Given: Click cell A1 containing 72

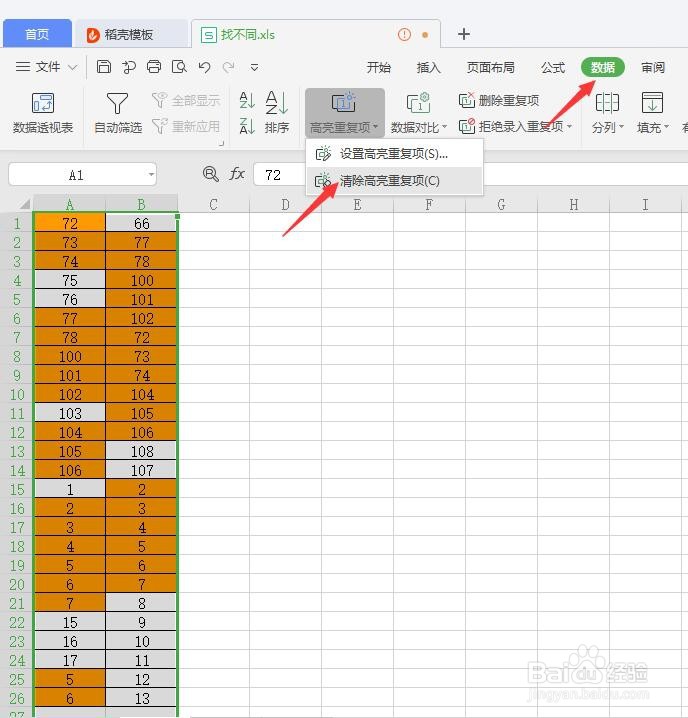Looking at the screenshot, I should point(70,223).
